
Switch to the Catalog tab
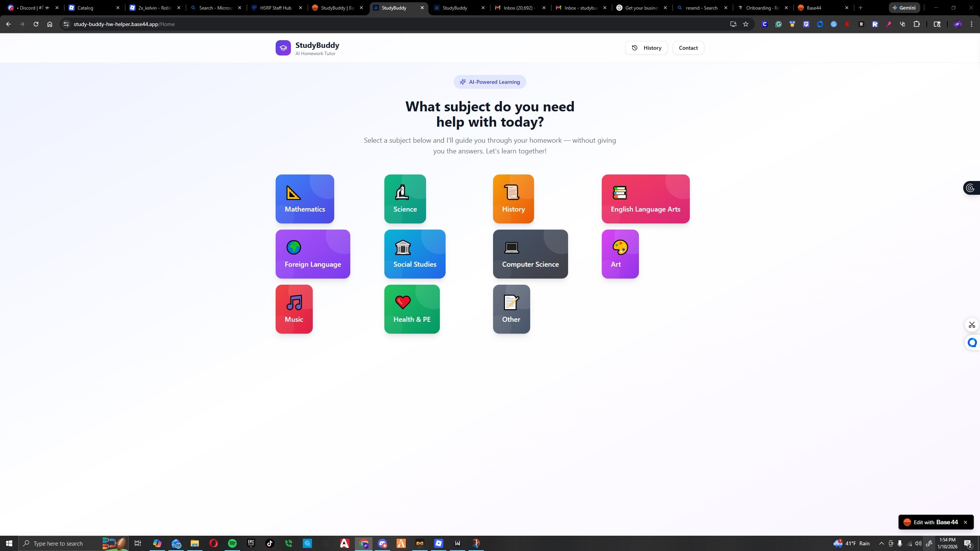[94, 8]
